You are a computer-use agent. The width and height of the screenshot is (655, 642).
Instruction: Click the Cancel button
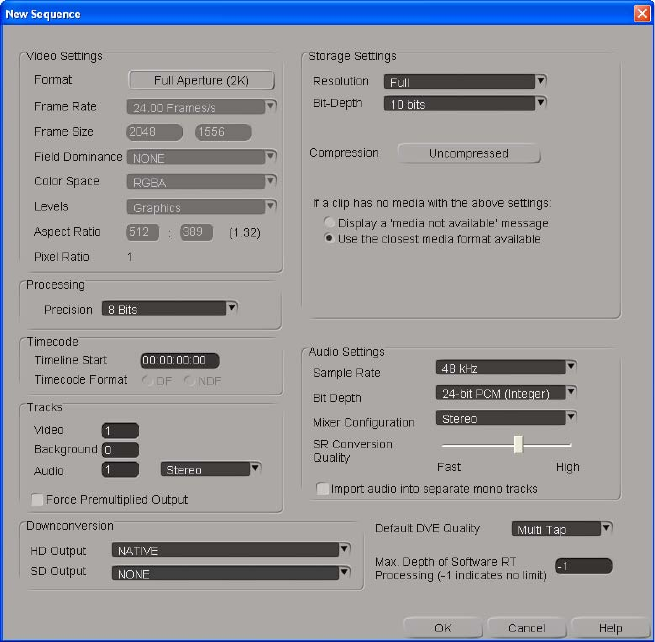point(527,627)
